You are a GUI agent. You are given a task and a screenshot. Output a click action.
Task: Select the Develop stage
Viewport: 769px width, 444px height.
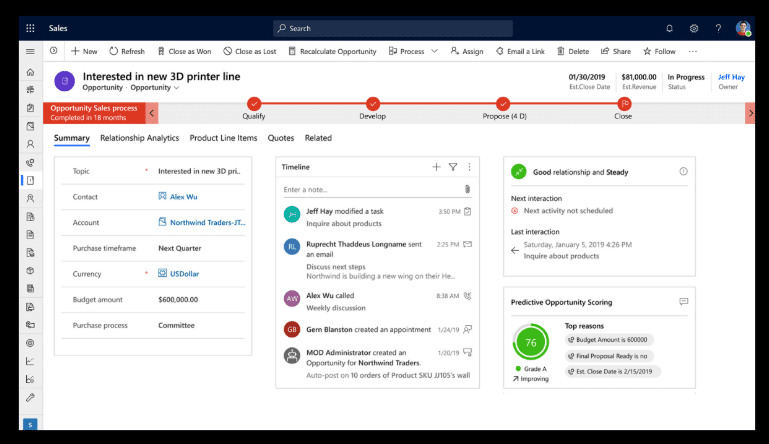pos(373,104)
